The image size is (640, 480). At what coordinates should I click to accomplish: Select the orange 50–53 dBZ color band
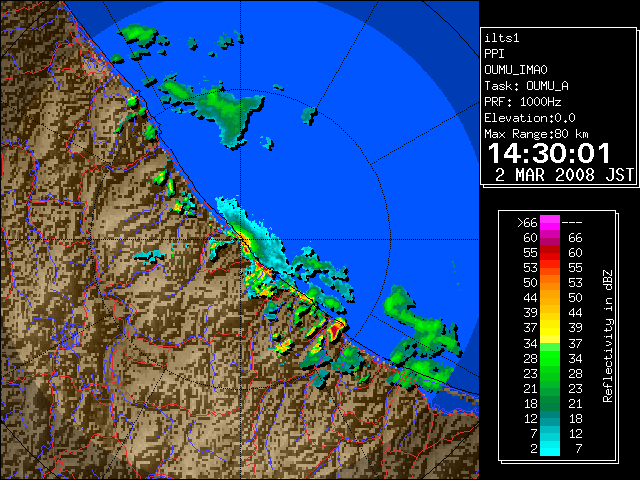click(550, 283)
